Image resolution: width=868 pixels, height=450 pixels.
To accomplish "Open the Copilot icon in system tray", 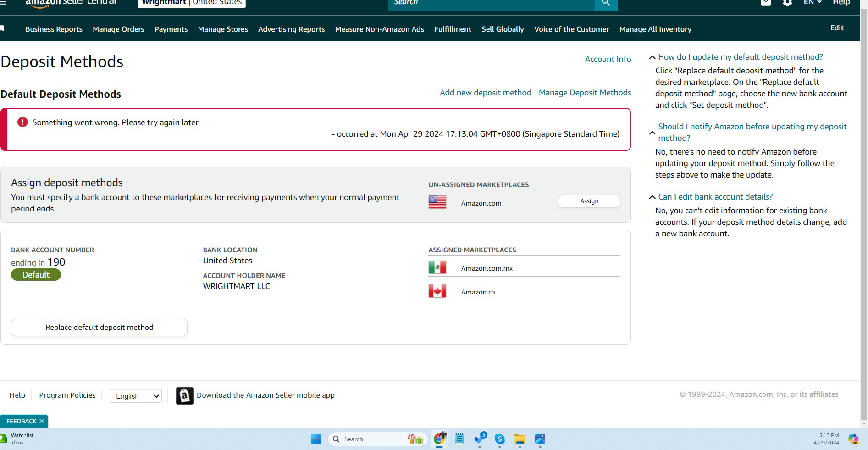I will 853,439.
